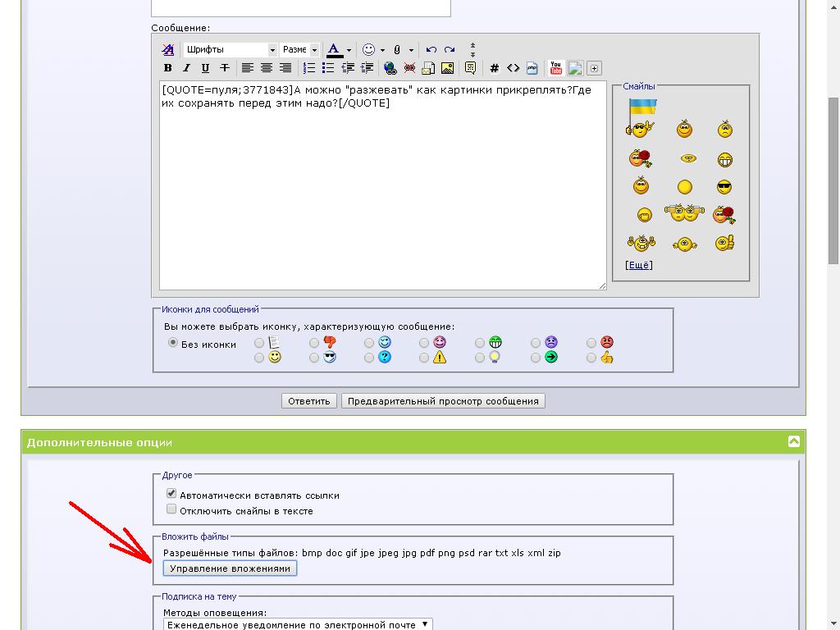This screenshot has width=840, height=630.
Task: Click Предварительный просмотр сообщения button
Action: pyautogui.click(x=443, y=401)
